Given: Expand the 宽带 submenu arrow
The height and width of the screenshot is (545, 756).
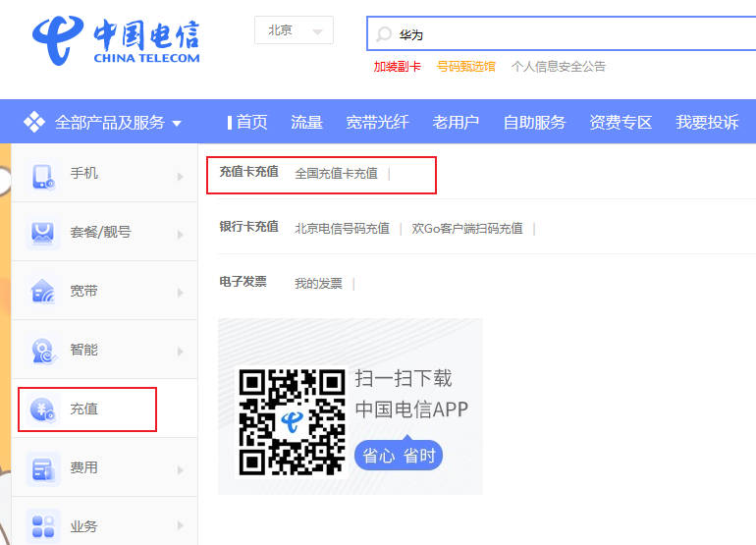Looking at the screenshot, I should pos(181,293).
